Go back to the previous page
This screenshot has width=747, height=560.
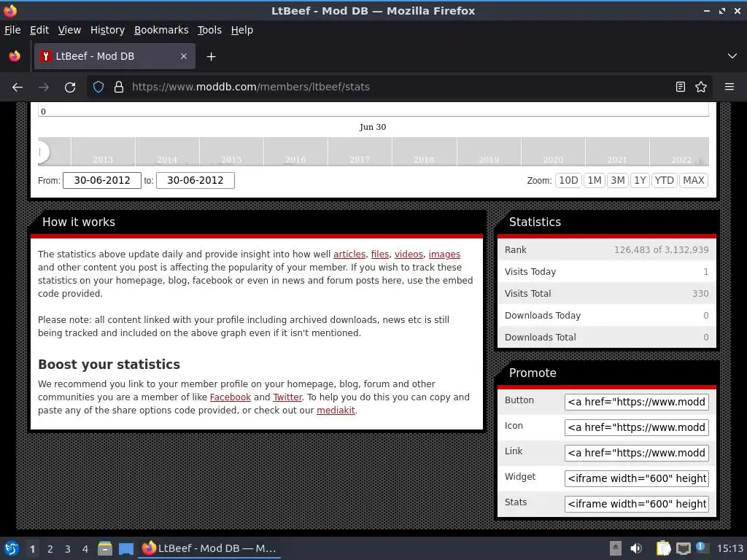click(x=18, y=87)
